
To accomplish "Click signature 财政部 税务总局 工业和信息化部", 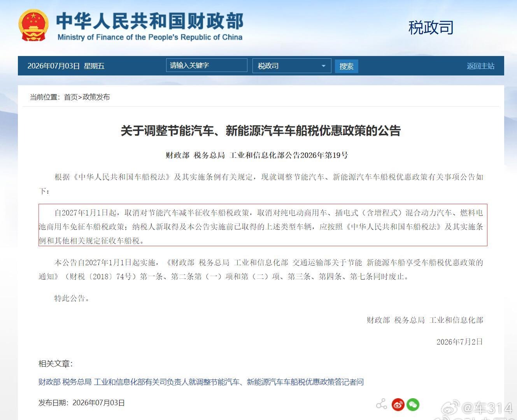I will tap(425, 320).
